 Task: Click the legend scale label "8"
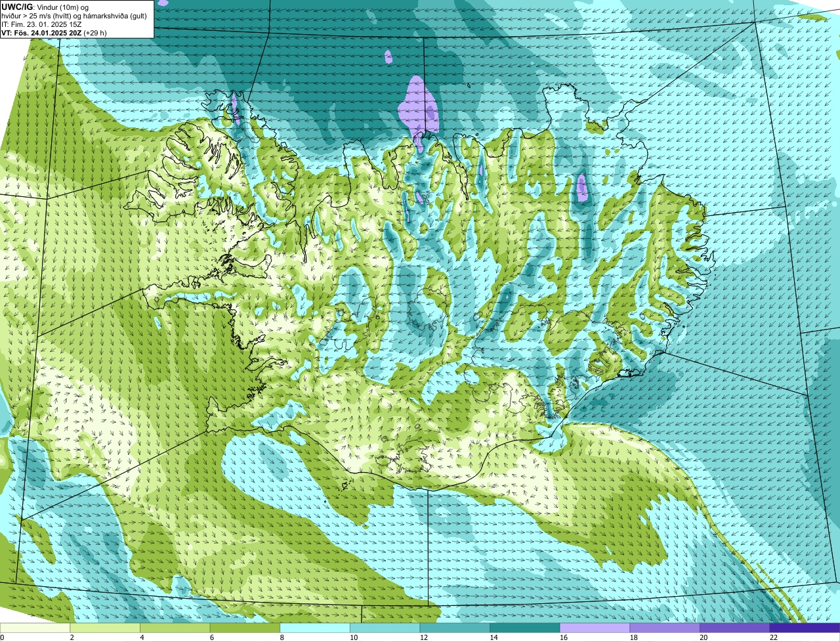tap(282, 637)
